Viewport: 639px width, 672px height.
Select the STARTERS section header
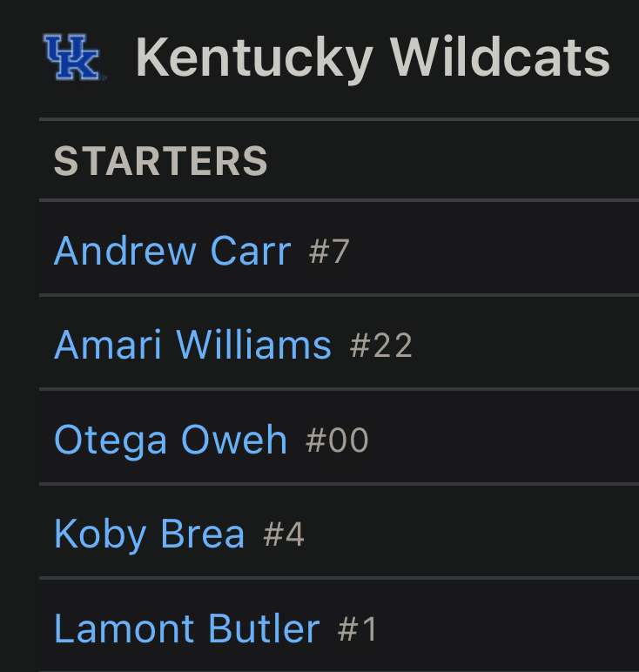(161, 161)
